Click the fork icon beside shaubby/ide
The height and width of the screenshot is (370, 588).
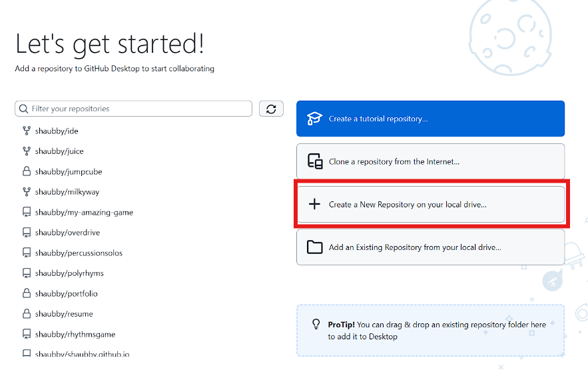tap(27, 131)
